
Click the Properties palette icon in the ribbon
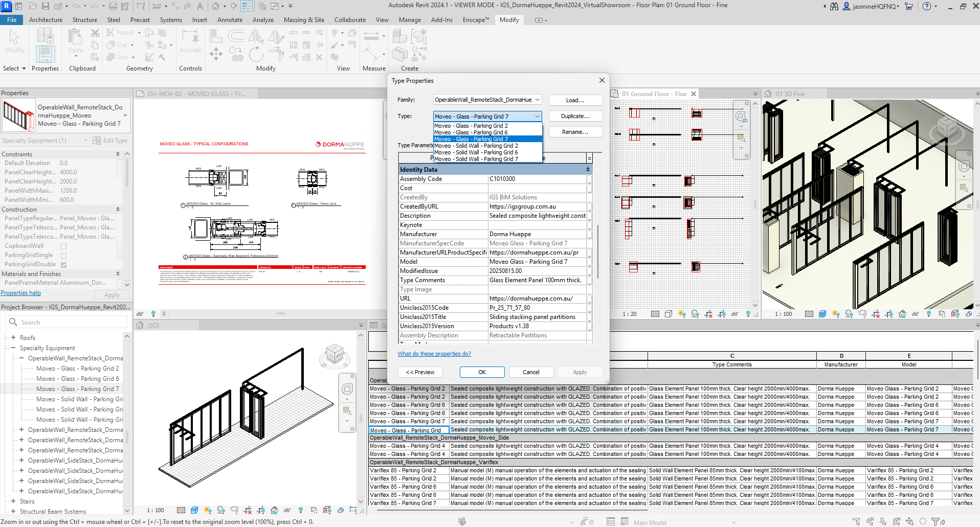45,54
